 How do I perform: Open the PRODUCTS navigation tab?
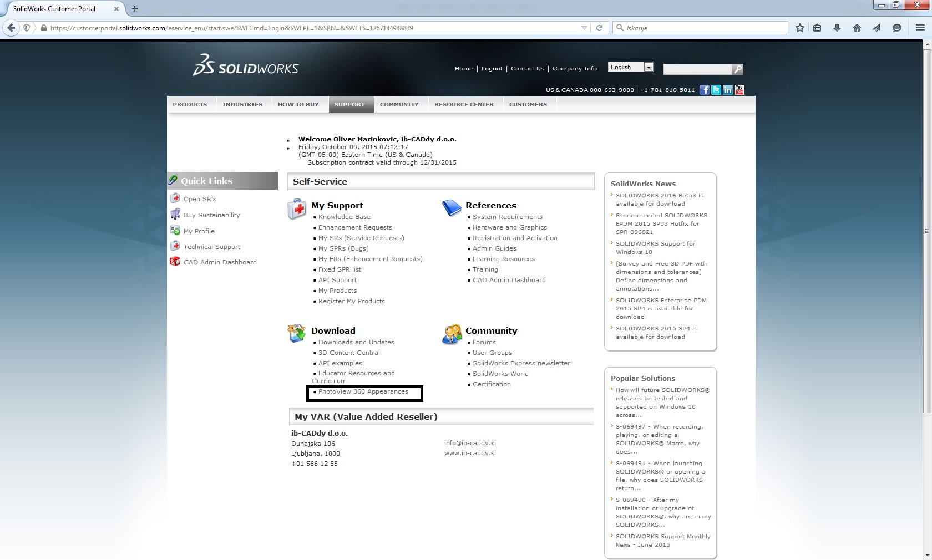point(190,104)
